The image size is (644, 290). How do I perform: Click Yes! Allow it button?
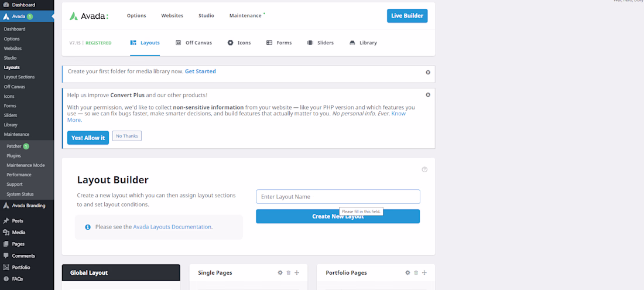coord(88,138)
